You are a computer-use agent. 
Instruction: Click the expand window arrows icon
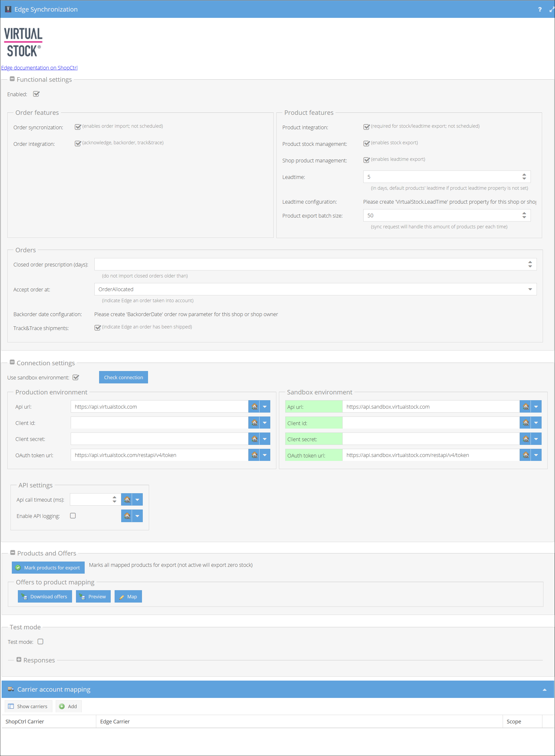[x=551, y=9]
